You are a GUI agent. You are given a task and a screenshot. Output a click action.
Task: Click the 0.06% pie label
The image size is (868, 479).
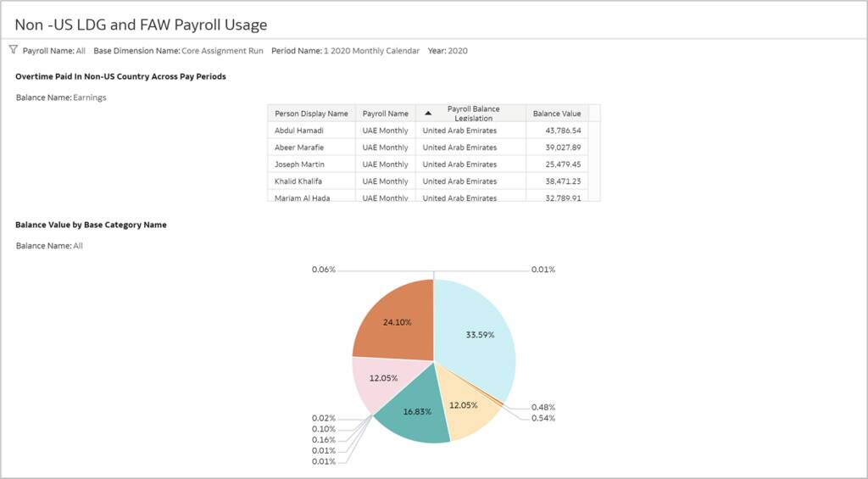(324, 270)
